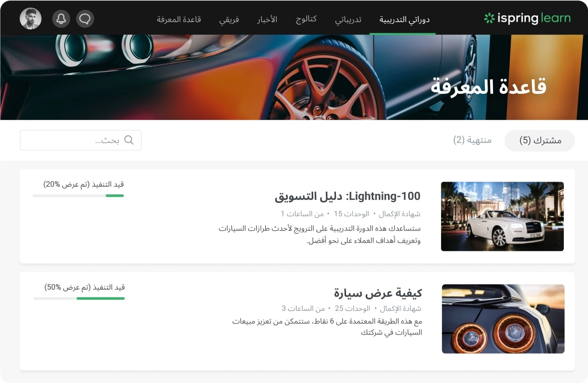Open the "كتالوج" navigation item
This screenshot has height=383, width=588.
pos(306,19)
